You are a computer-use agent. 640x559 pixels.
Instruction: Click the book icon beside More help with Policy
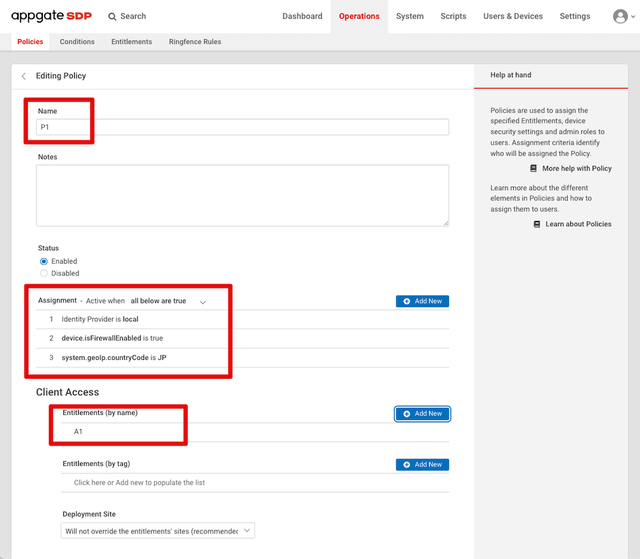pyautogui.click(x=534, y=169)
